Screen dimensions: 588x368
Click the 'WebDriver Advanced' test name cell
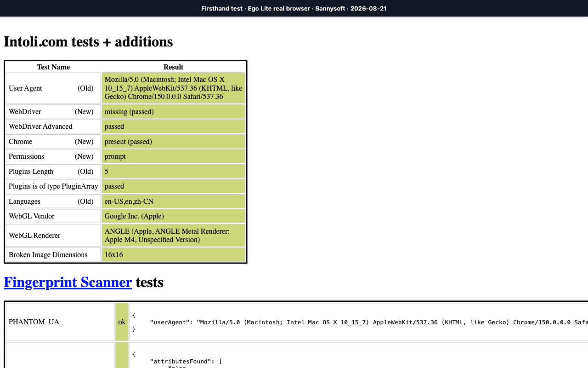coord(53,126)
